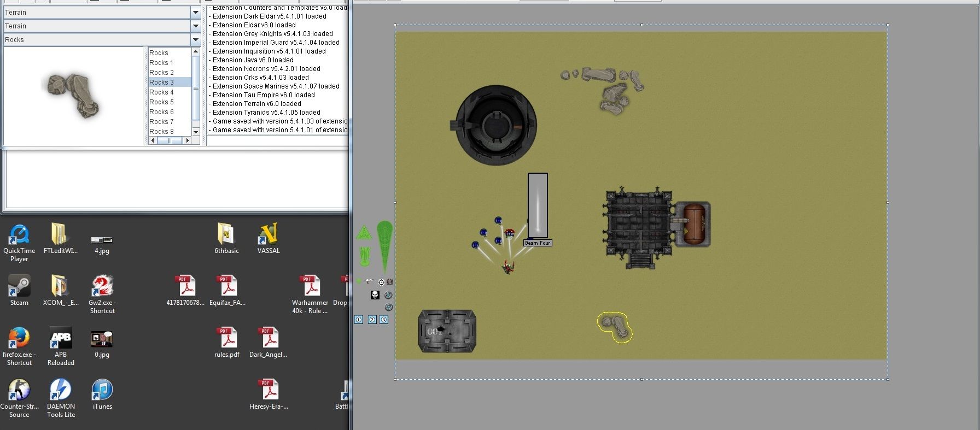Image resolution: width=980 pixels, height=430 pixels.
Task: Click the rock list scroll-left arrow
Action: click(x=153, y=140)
